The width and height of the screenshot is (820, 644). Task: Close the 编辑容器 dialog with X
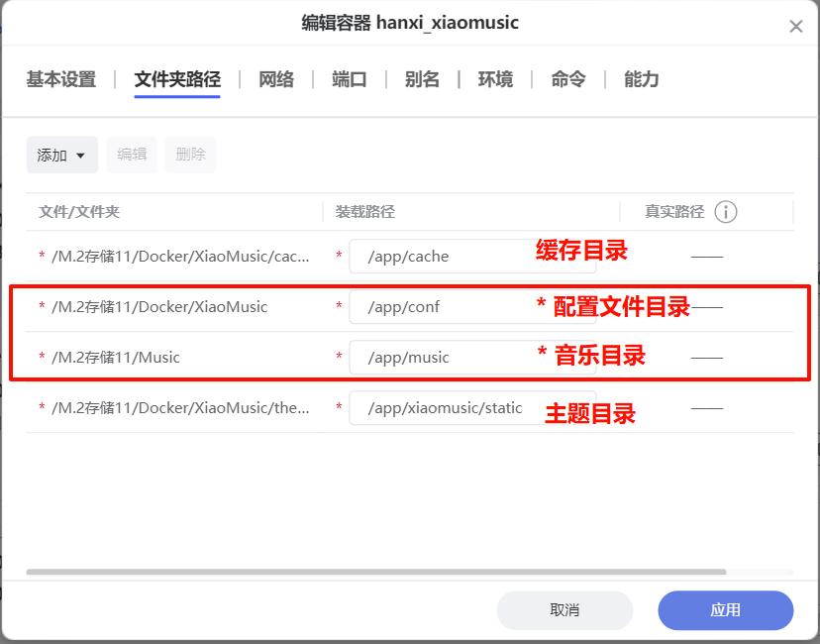[795, 27]
